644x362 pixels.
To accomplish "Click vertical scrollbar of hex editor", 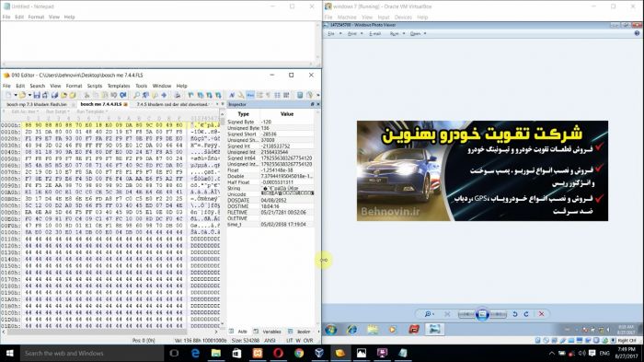I will (x=223, y=218).
